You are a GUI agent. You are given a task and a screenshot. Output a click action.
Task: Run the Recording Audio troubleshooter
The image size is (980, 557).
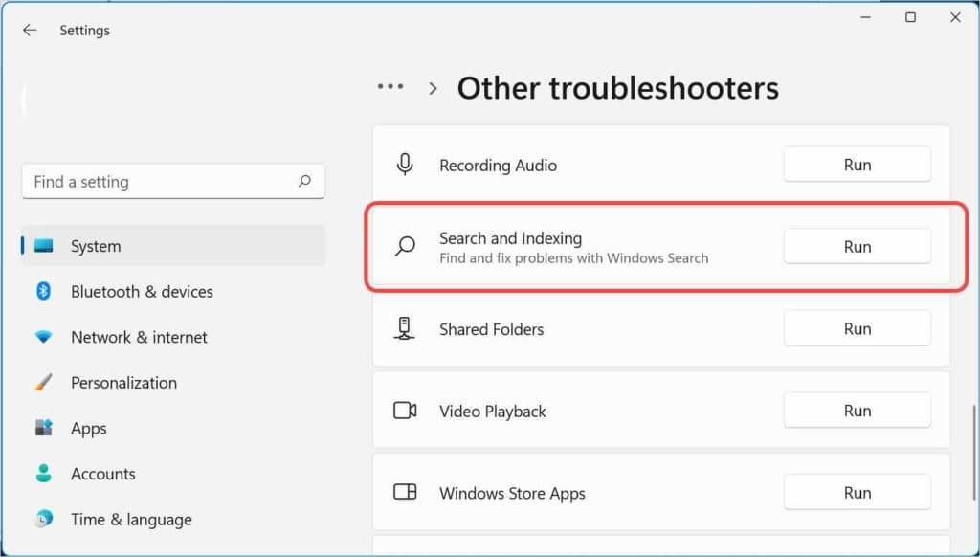857,165
